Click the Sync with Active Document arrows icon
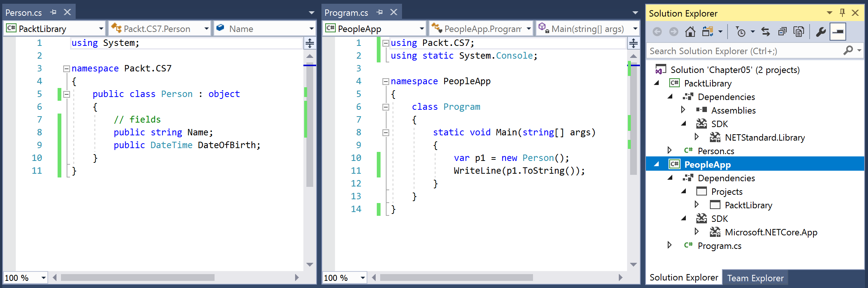This screenshot has height=288, width=868. pyautogui.click(x=766, y=32)
